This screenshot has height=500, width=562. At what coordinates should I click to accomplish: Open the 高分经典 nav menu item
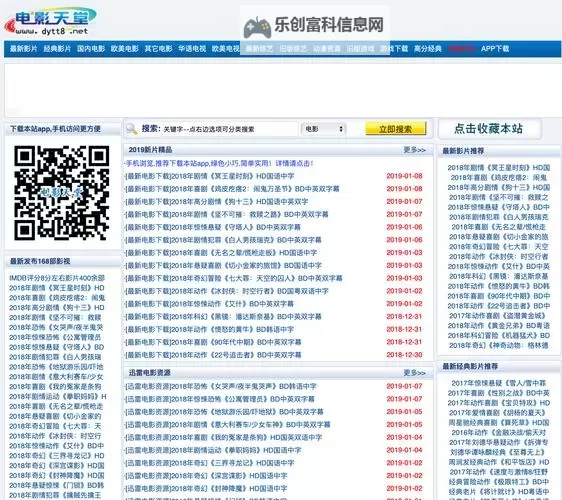tap(428, 48)
